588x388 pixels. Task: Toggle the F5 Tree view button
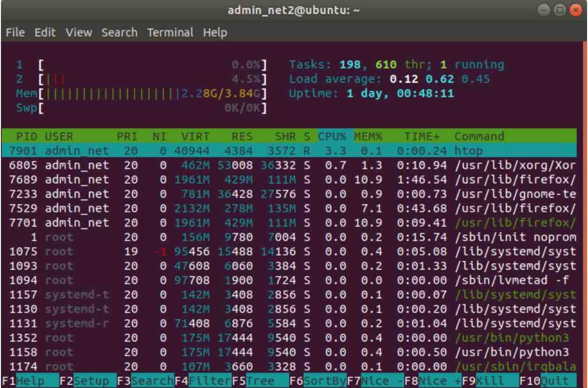(x=260, y=381)
